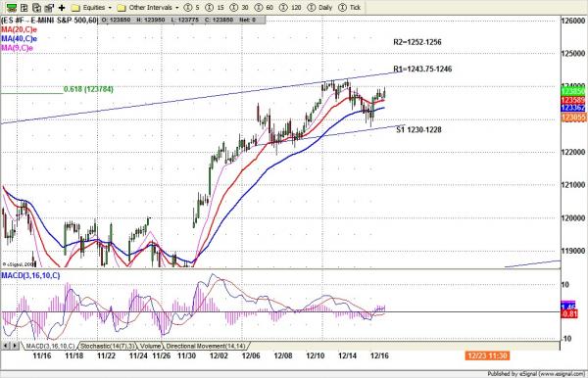Click the linked windows toolbar icon
Viewport: 588px width, 378px height.
(49, 8)
